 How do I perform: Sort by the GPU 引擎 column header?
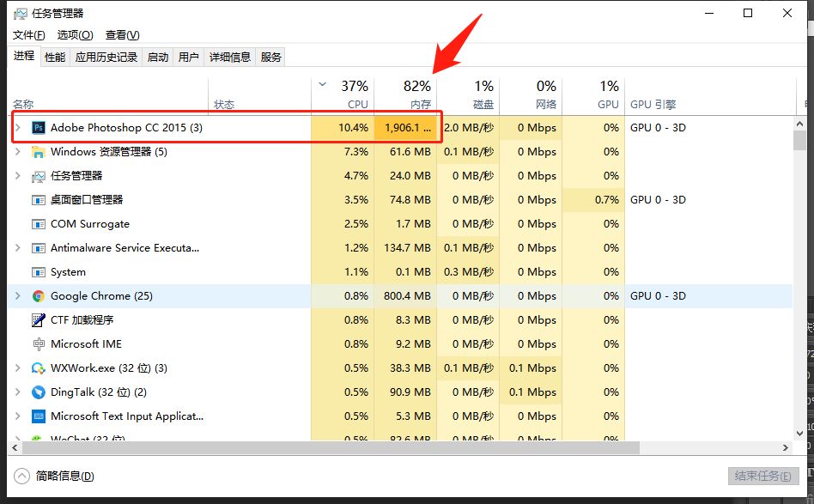710,94
